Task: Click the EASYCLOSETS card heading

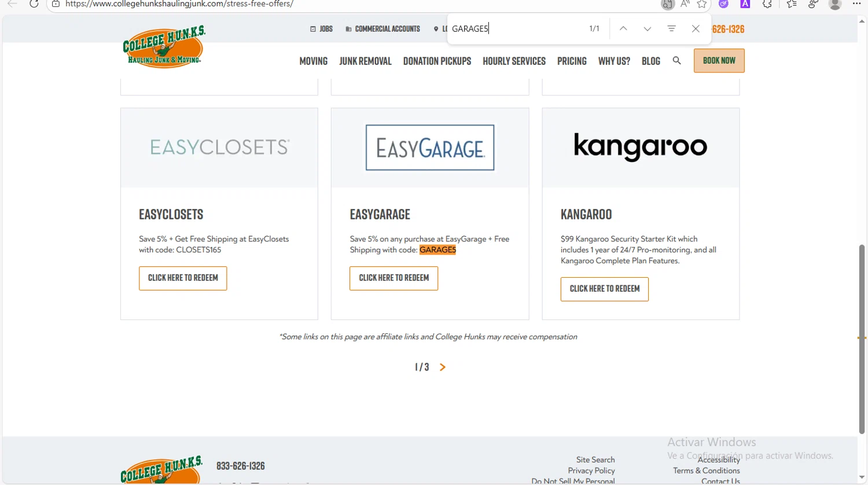Action: click(171, 214)
